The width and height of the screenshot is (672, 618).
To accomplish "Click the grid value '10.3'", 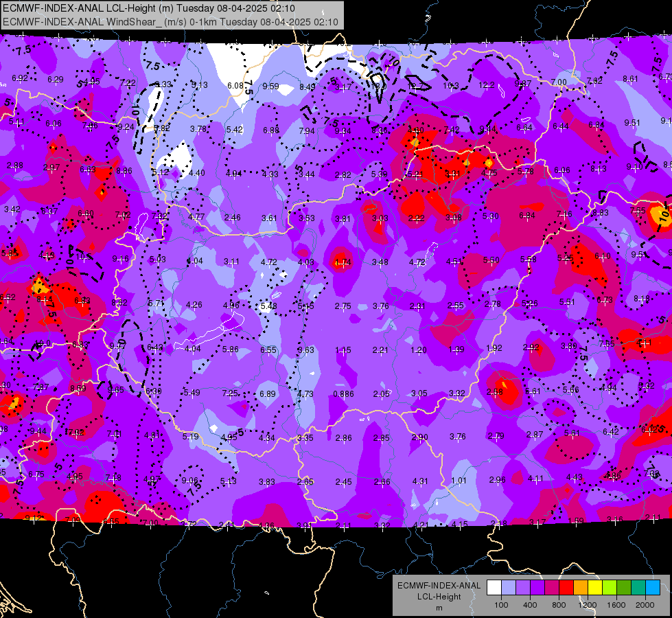I will point(451,85).
